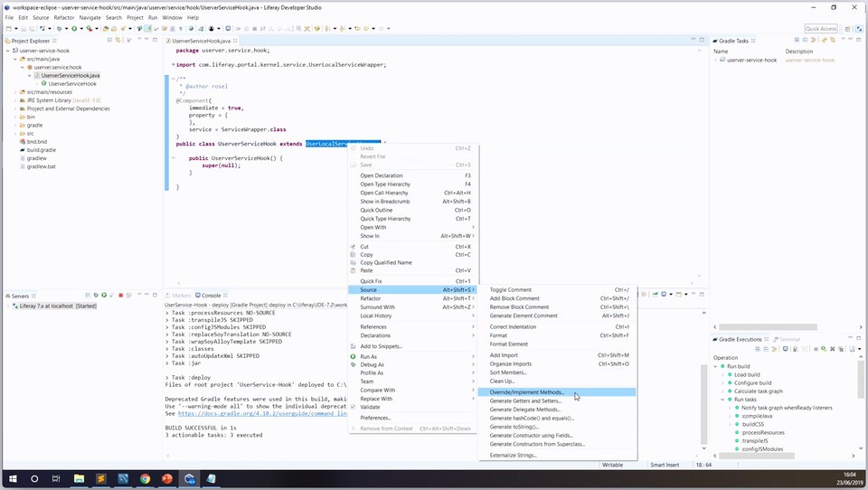Collapse the userver-service-hook project node
Viewport: 868px width, 490px height.
[x=8, y=51]
